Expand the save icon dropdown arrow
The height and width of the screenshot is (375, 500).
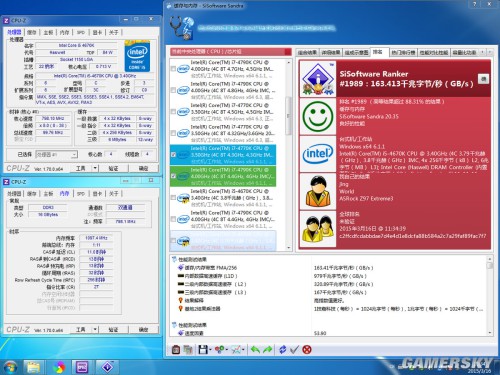[x=210, y=350]
